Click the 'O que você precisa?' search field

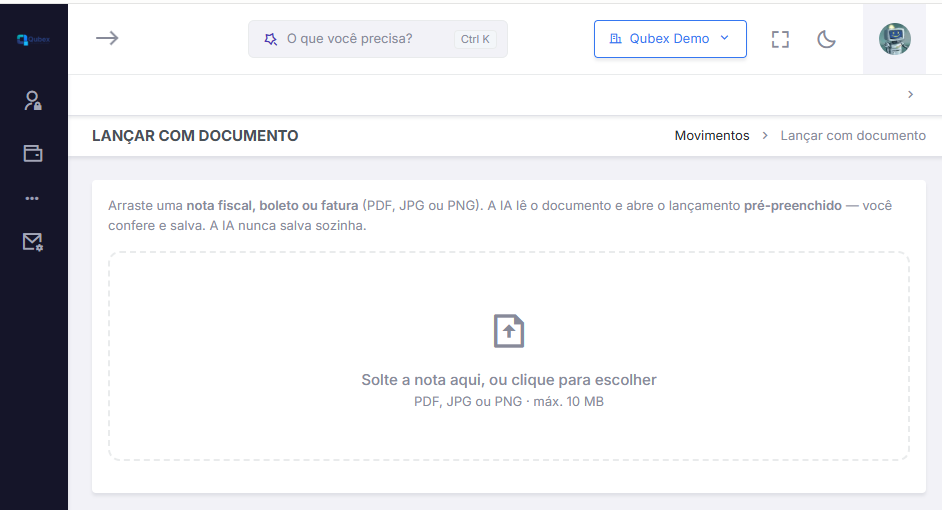377,39
